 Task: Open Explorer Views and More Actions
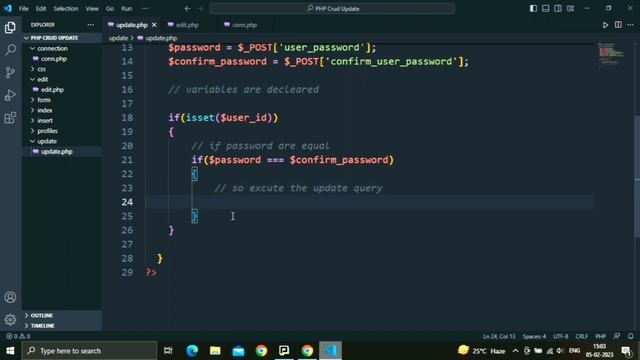[91, 25]
